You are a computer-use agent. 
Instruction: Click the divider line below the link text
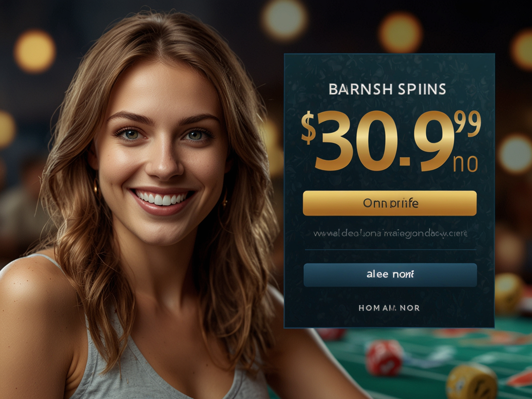click(x=390, y=250)
